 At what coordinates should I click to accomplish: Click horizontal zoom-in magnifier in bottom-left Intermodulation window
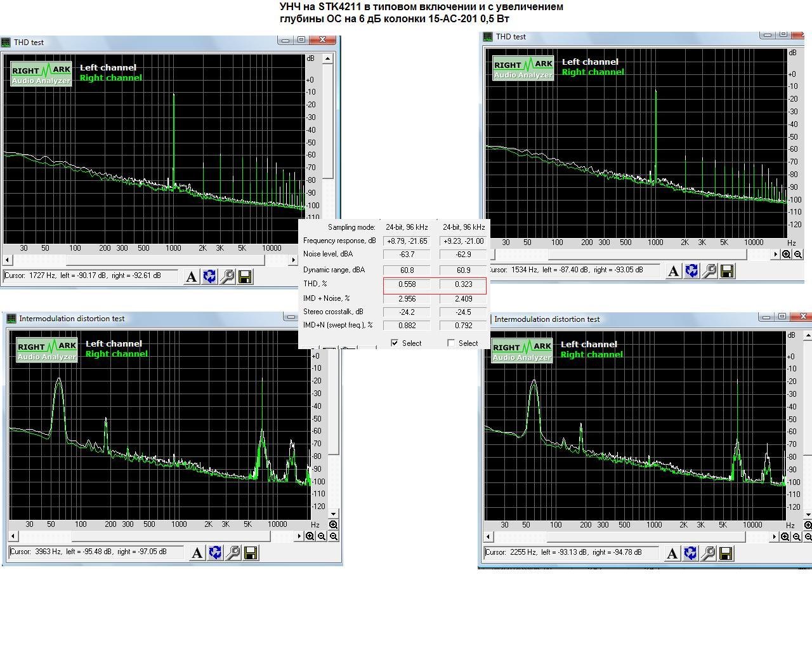click(310, 536)
